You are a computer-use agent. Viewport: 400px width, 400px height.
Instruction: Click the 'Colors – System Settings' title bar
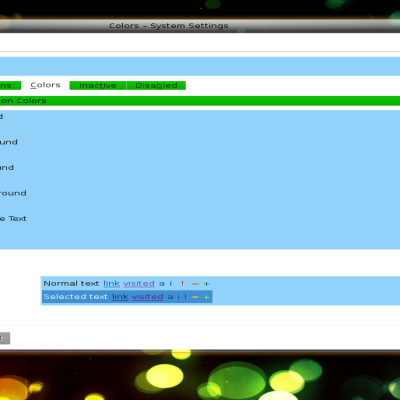point(200,26)
